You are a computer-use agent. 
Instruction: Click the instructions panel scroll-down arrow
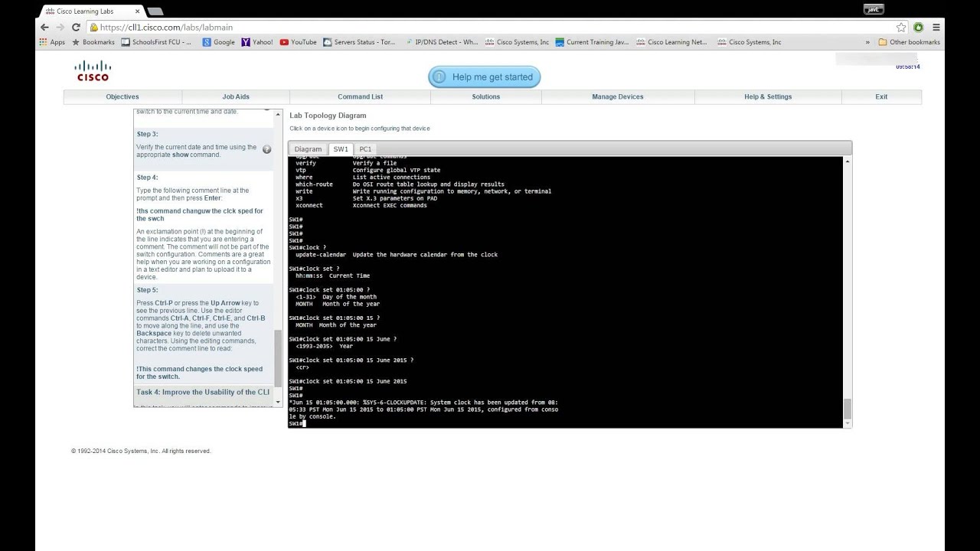[279, 402]
